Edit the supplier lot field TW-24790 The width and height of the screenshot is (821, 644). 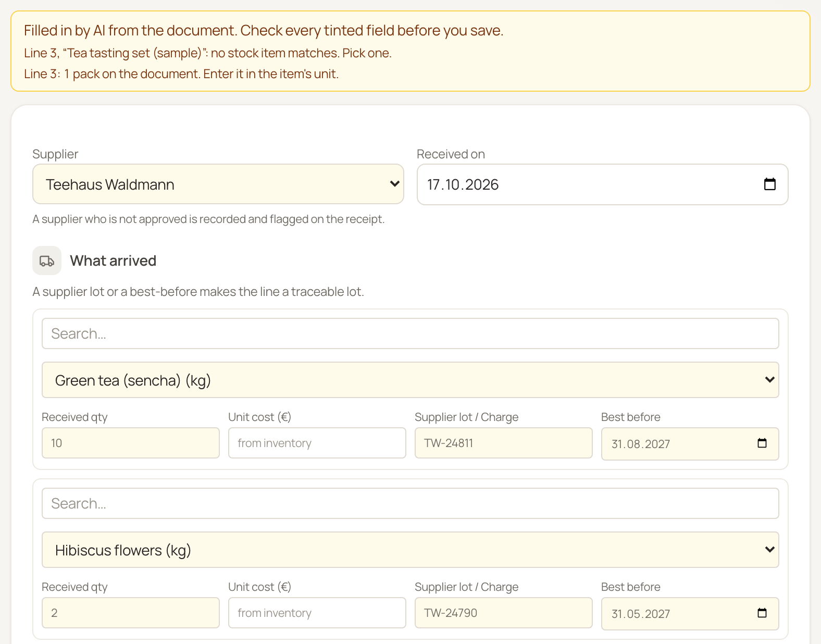504,613
